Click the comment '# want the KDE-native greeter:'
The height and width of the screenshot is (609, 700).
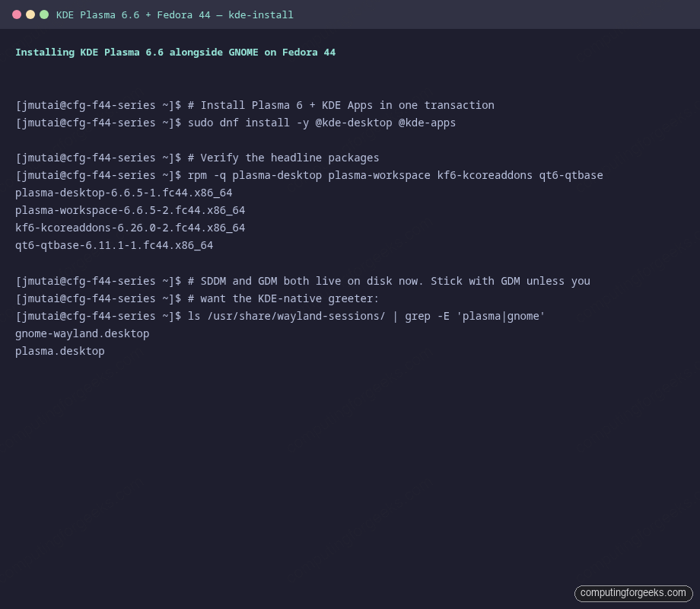pos(283,298)
